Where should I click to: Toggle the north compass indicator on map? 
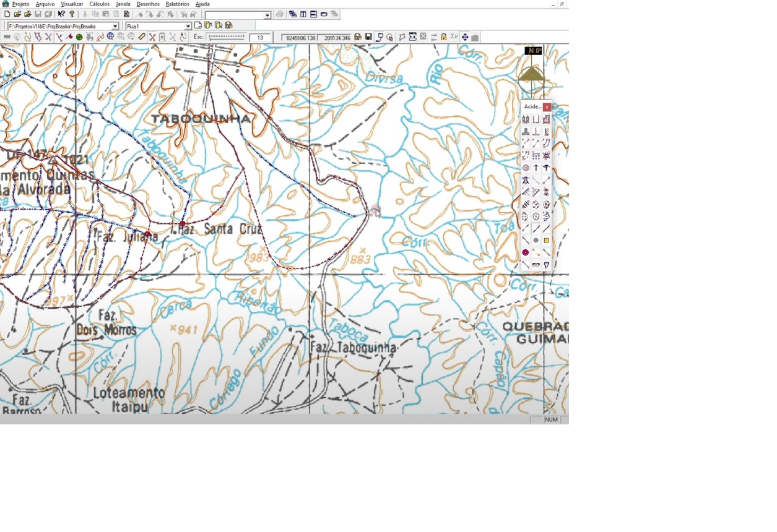pyautogui.click(x=533, y=51)
